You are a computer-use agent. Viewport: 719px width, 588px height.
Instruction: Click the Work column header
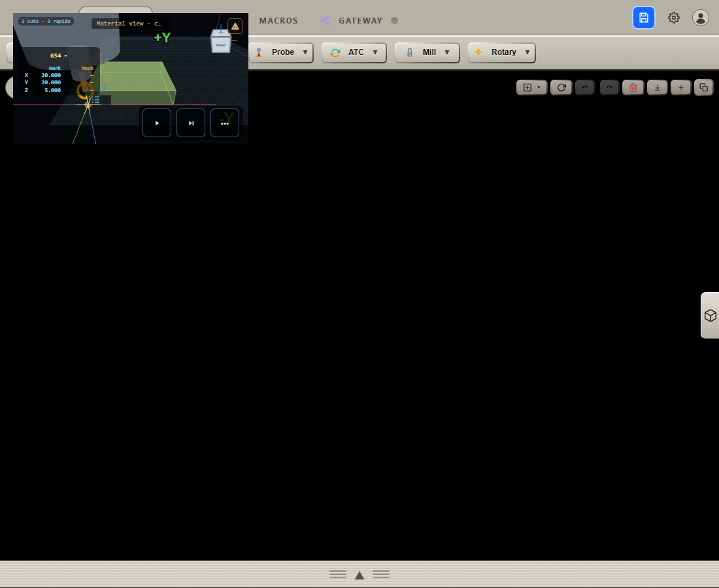pos(54,69)
